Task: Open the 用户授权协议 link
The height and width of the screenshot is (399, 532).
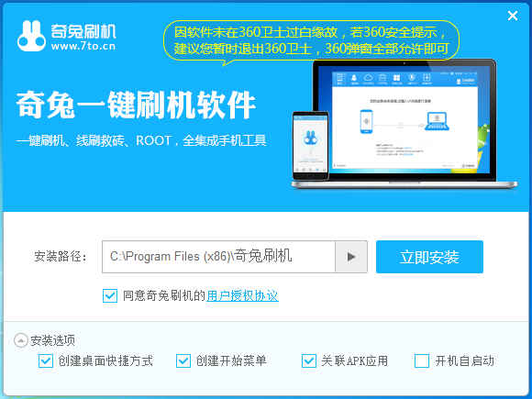Action: pyautogui.click(x=242, y=295)
